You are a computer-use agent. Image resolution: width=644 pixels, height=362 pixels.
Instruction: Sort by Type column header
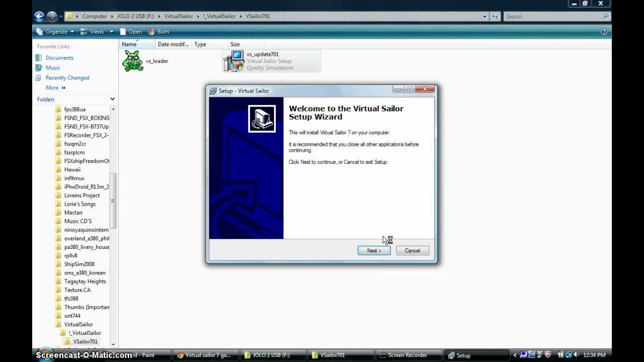pyautogui.click(x=210, y=44)
